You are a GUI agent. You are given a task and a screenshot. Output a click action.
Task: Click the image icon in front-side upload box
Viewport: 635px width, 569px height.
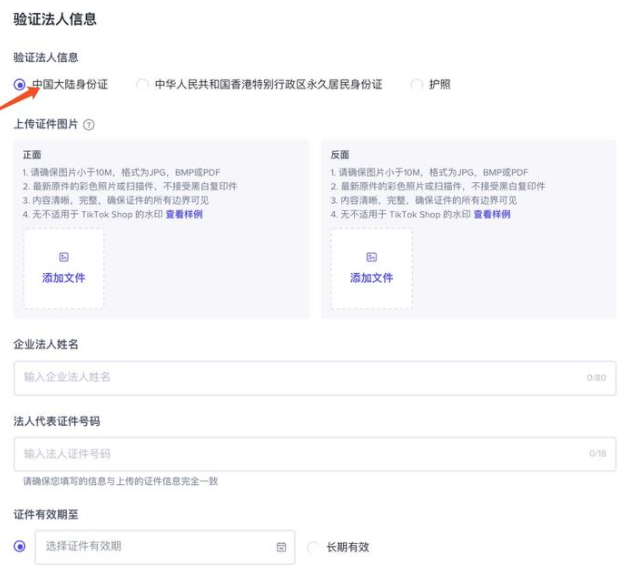point(64,257)
